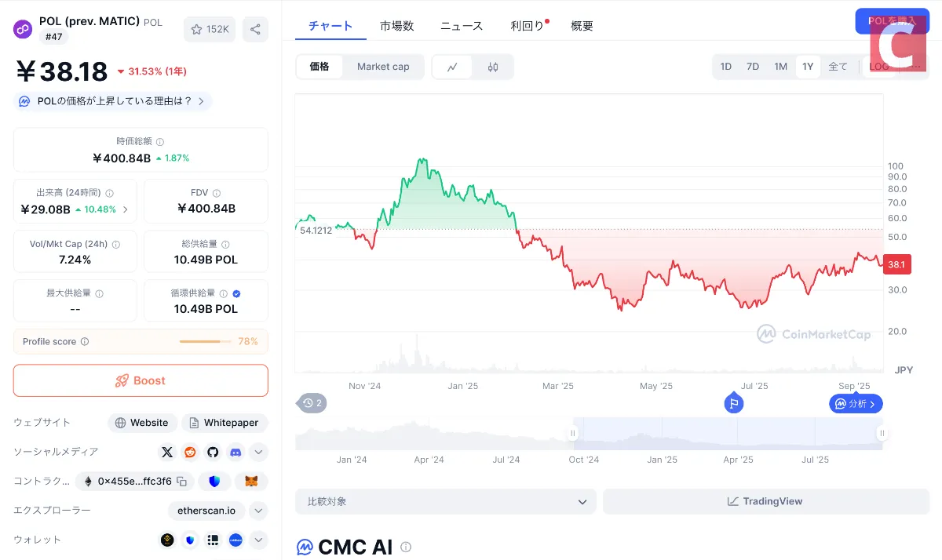Open the Discord social icon

click(x=235, y=452)
